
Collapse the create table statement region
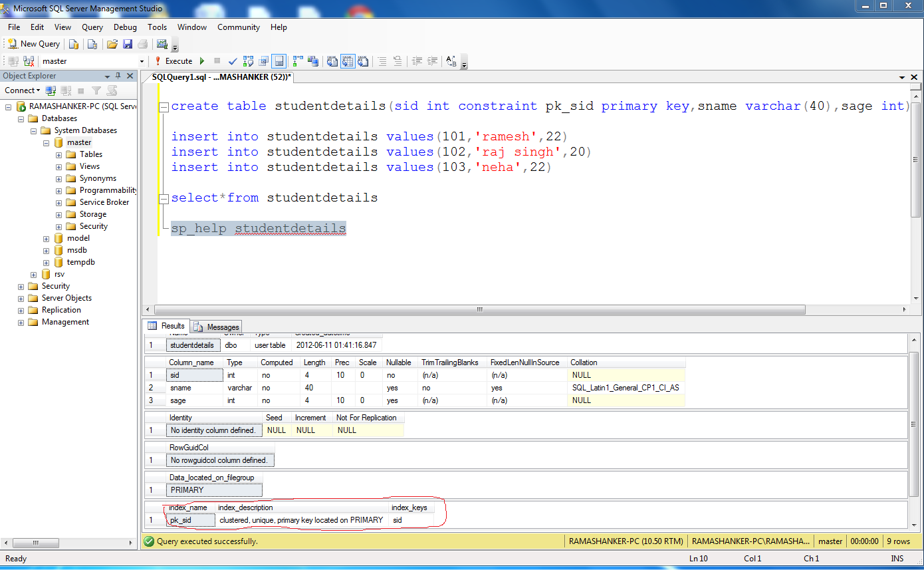coord(164,106)
